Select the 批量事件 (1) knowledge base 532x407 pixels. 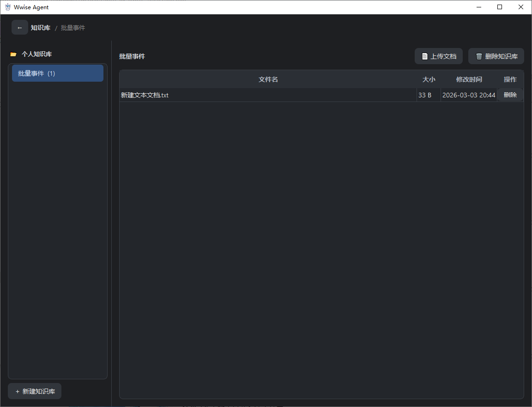57,73
